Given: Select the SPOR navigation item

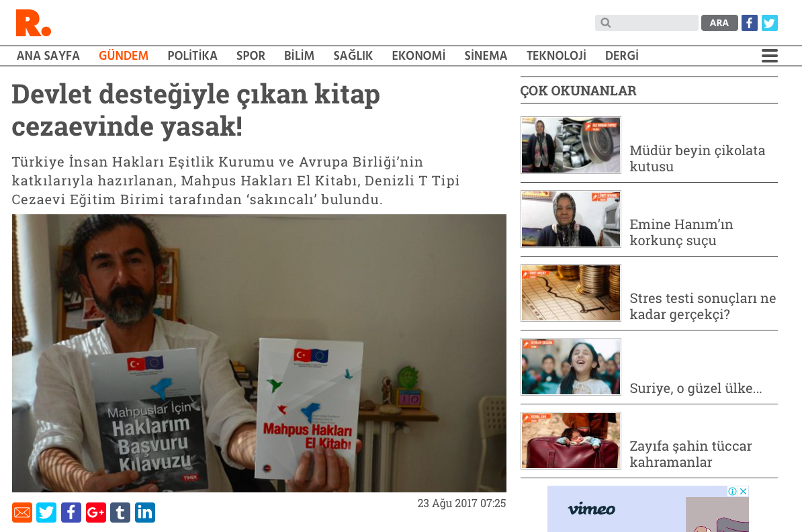Looking at the screenshot, I should click(251, 56).
